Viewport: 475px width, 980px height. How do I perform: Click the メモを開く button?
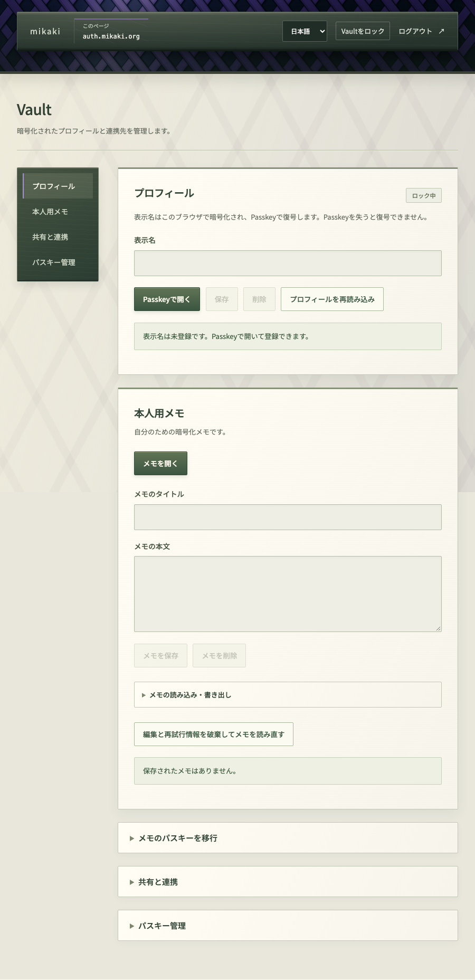click(x=160, y=463)
